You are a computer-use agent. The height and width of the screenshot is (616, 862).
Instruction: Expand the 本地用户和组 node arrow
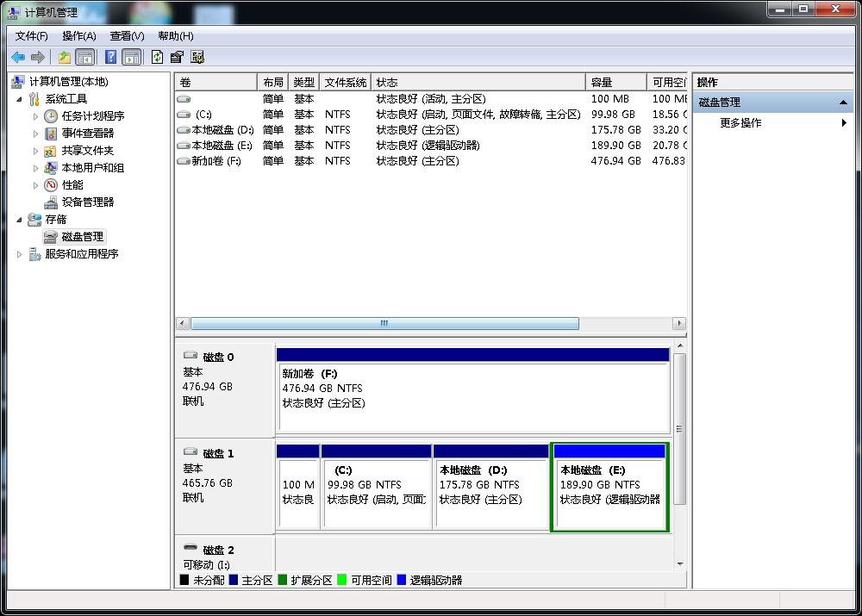click(x=35, y=168)
